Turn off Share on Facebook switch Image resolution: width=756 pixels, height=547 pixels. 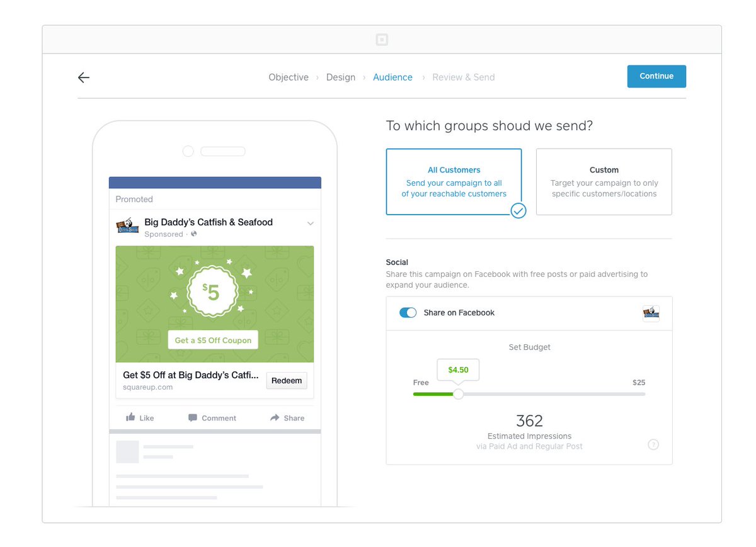coord(408,313)
